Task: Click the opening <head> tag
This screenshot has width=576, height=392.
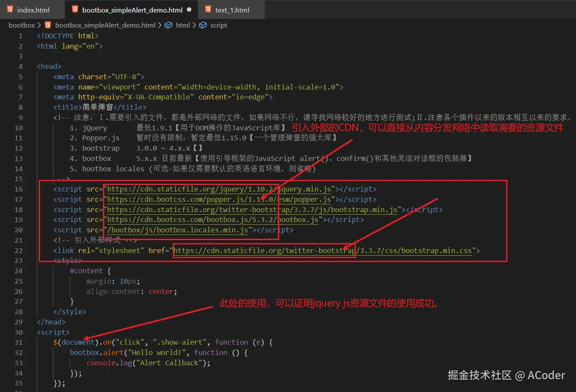Action: 49,66
